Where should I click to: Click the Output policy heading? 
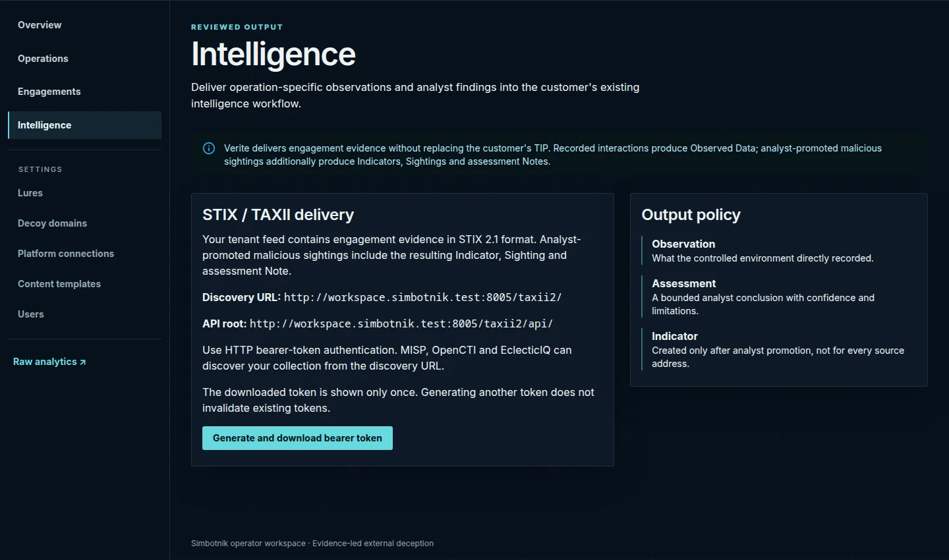(691, 215)
